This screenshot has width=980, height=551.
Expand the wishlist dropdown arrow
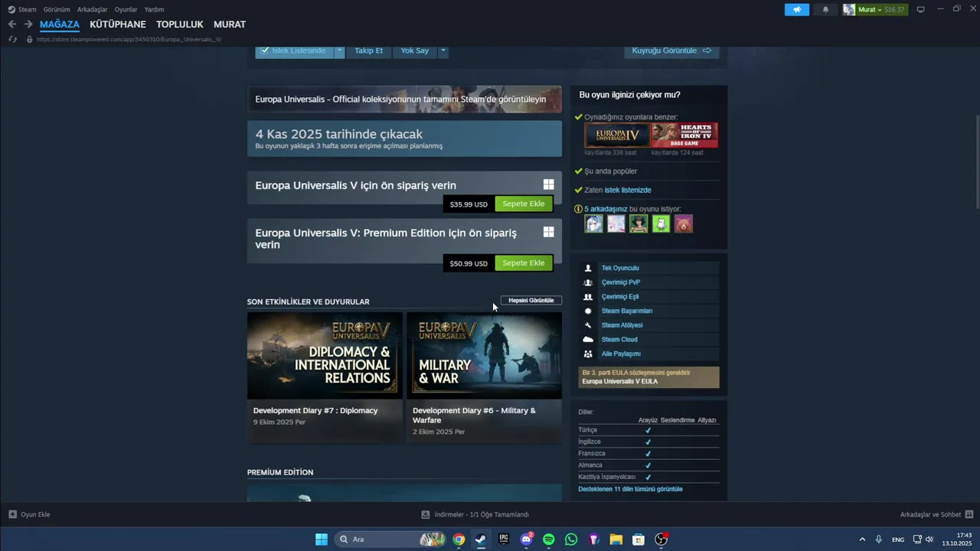coord(340,51)
